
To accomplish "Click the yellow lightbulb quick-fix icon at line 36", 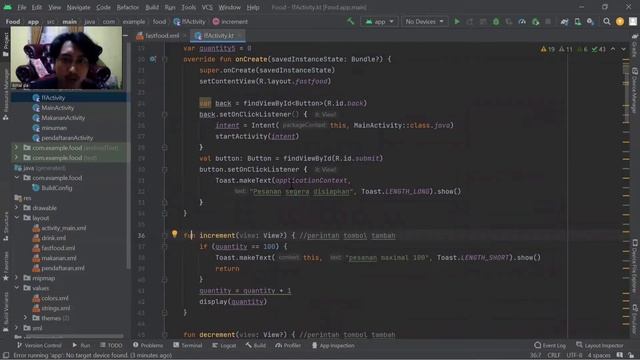I will point(175,234).
